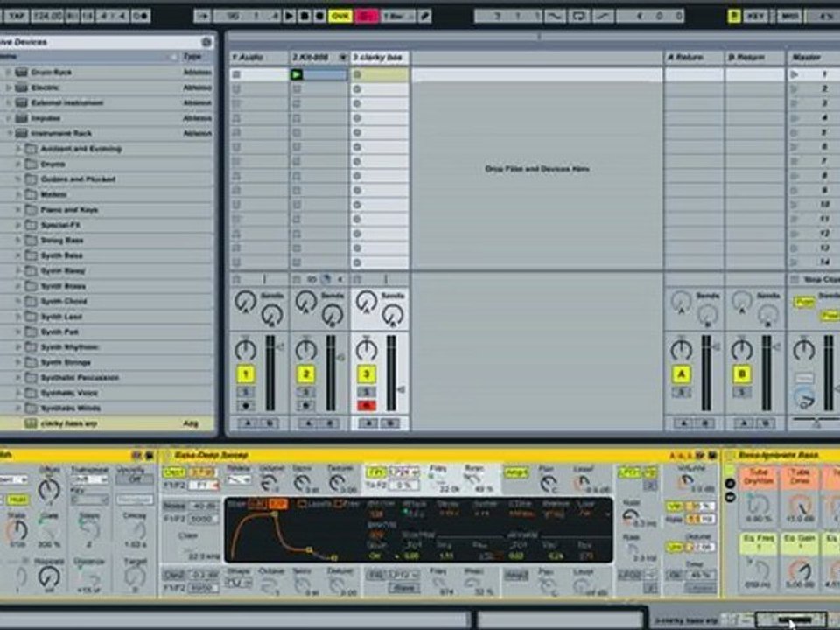The width and height of the screenshot is (840, 630).
Task: Toggle the OVR overdub switch
Action: click(340, 16)
